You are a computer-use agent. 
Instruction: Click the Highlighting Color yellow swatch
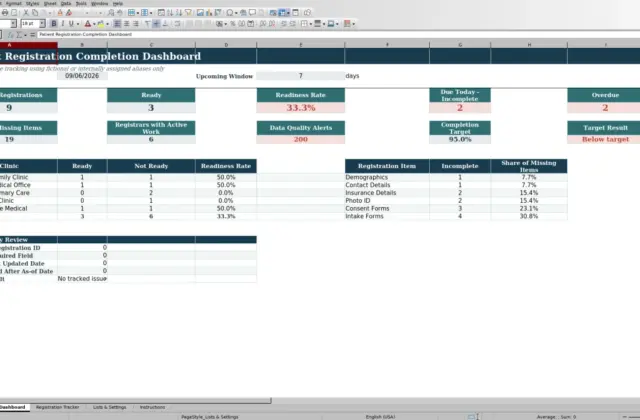coord(100,24)
